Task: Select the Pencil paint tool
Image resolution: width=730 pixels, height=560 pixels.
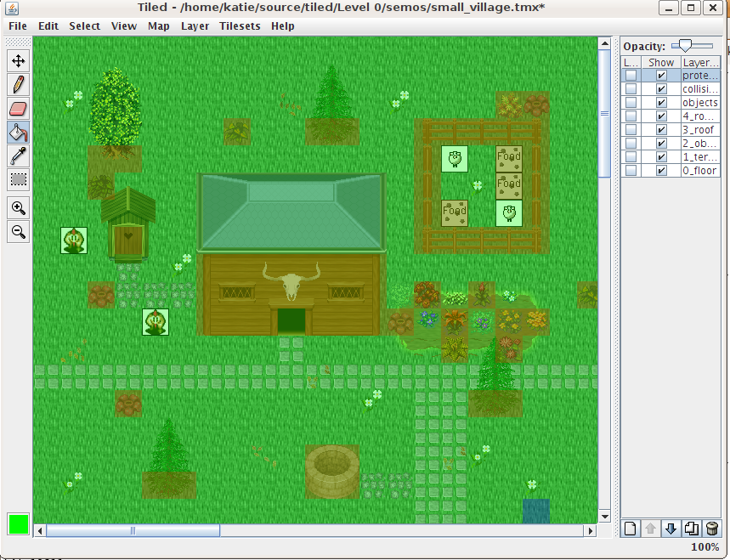Action: [x=18, y=84]
